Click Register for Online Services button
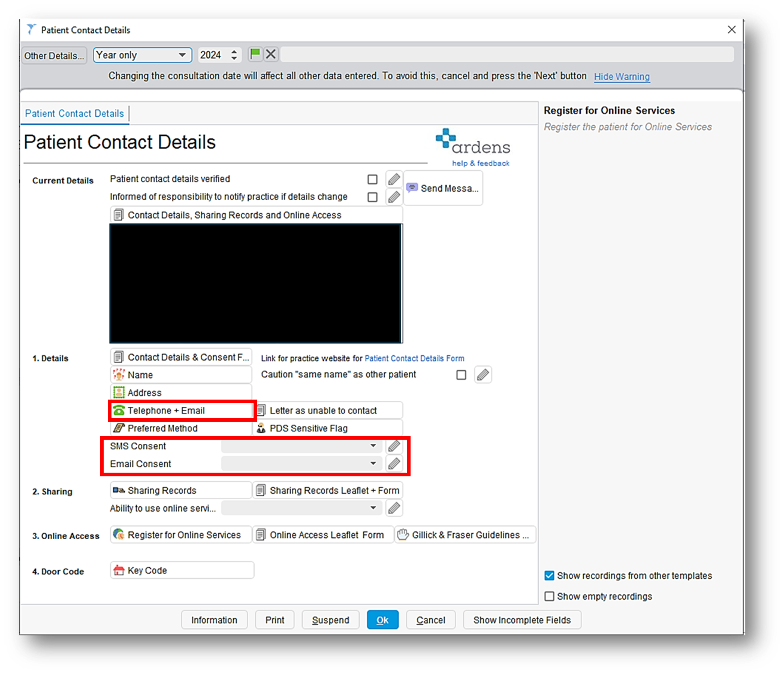This screenshot has width=784, height=674. (x=181, y=535)
